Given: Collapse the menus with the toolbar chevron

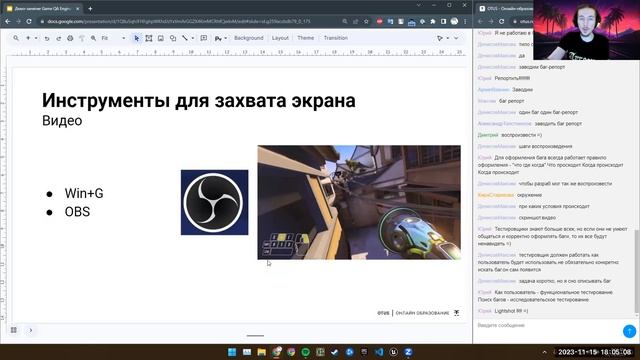Looking at the screenshot, I should [456, 38].
